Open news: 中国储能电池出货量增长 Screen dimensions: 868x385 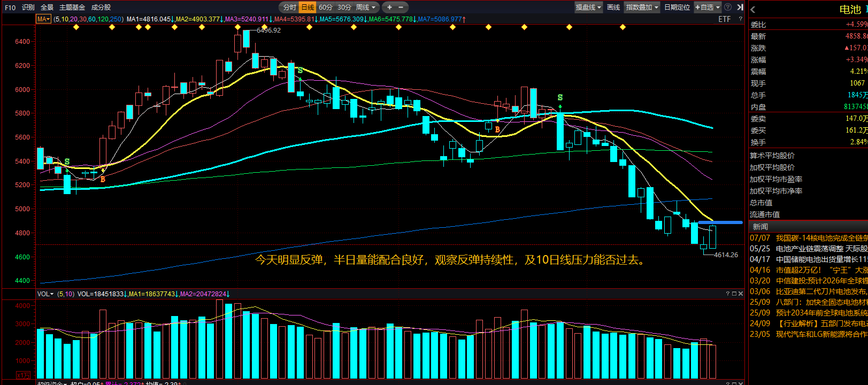[x=822, y=259]
